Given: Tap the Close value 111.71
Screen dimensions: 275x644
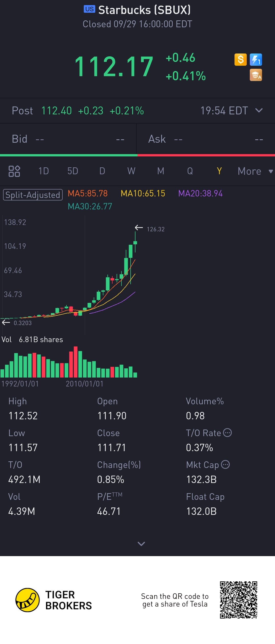Looking at the screenshot, I should pyautogui.click(x=112, y=448).
